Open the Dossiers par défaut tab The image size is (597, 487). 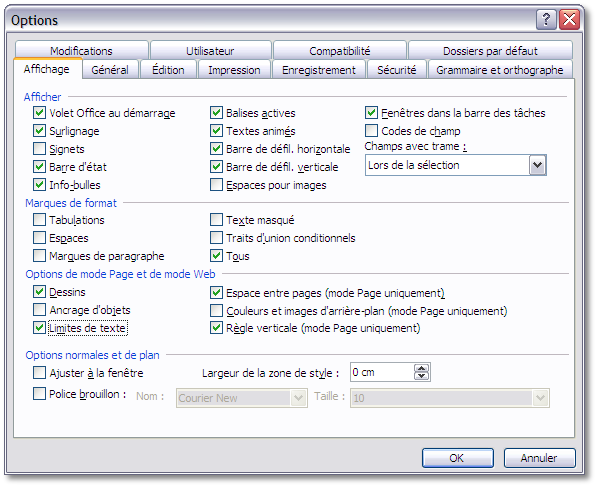490,51
